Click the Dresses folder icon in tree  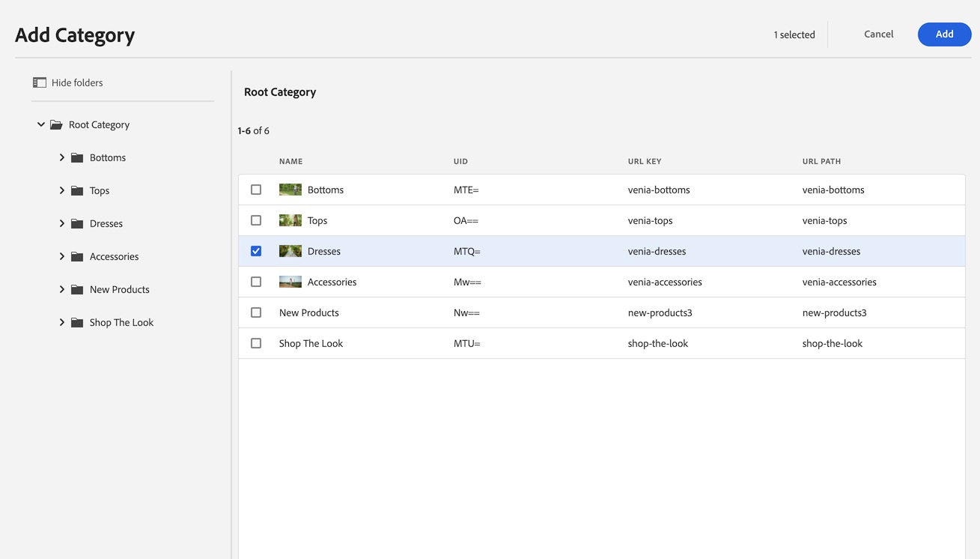click(77, 224)
